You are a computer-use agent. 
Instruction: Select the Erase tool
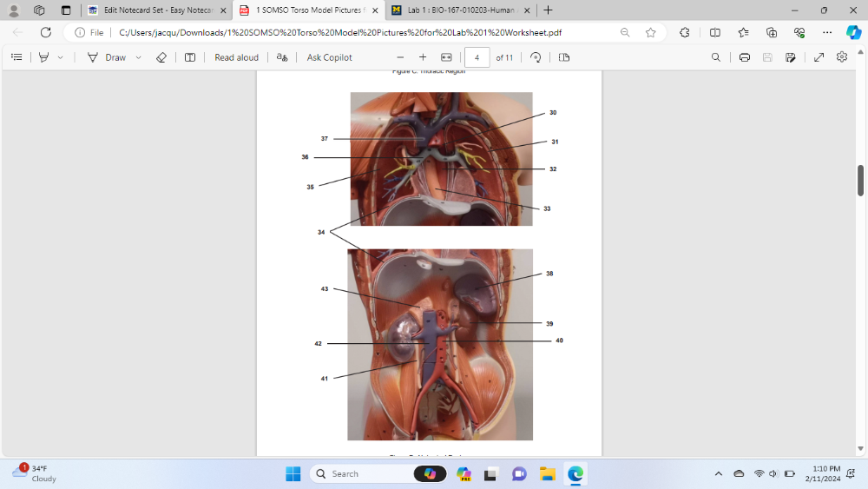161,57
